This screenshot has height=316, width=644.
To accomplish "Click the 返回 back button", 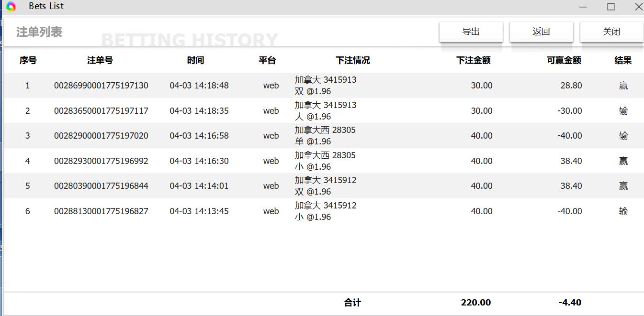I will tap(541, 32).
